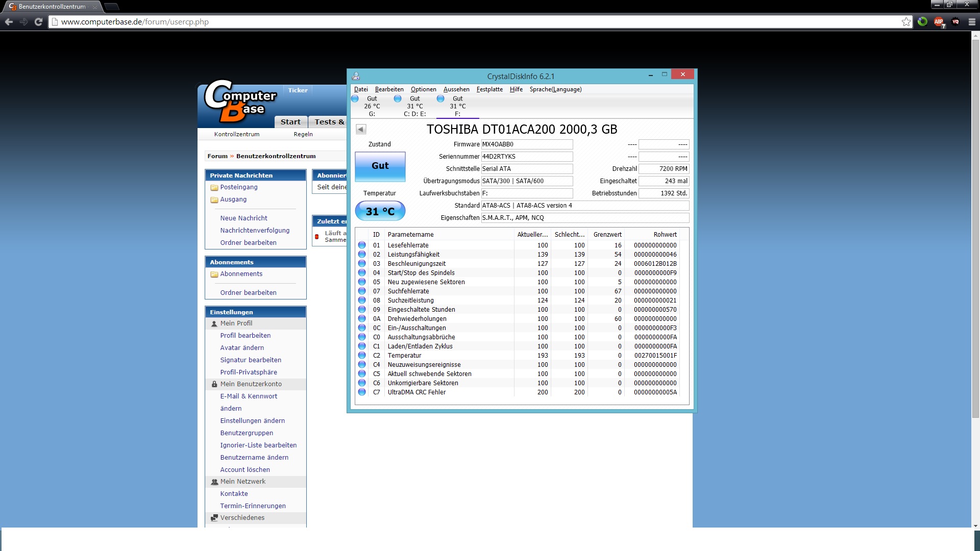The image size is (980, 551).
Task: Click the previous disk arrow button
Action: tap(361, 129)
